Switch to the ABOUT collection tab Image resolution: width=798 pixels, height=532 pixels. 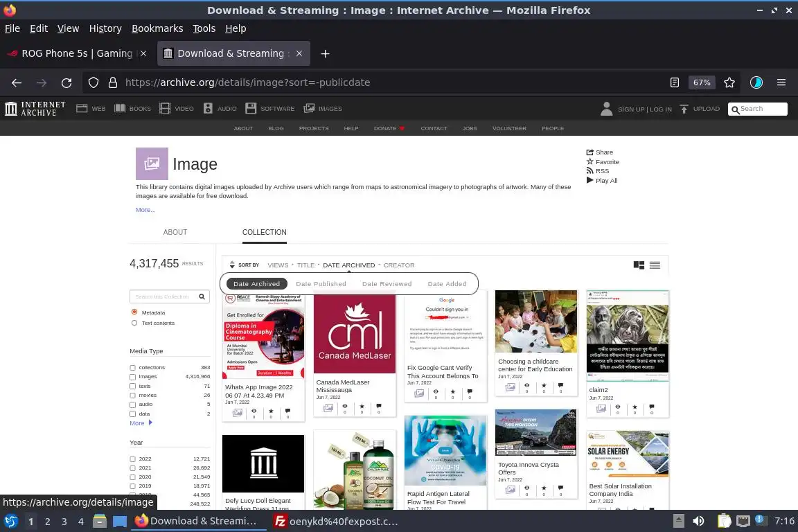click(x=175, y=232)
